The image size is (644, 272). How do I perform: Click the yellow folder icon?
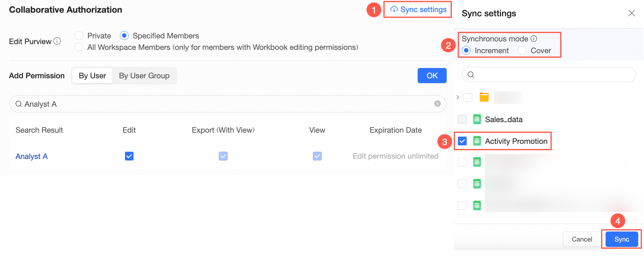(484, 97)
